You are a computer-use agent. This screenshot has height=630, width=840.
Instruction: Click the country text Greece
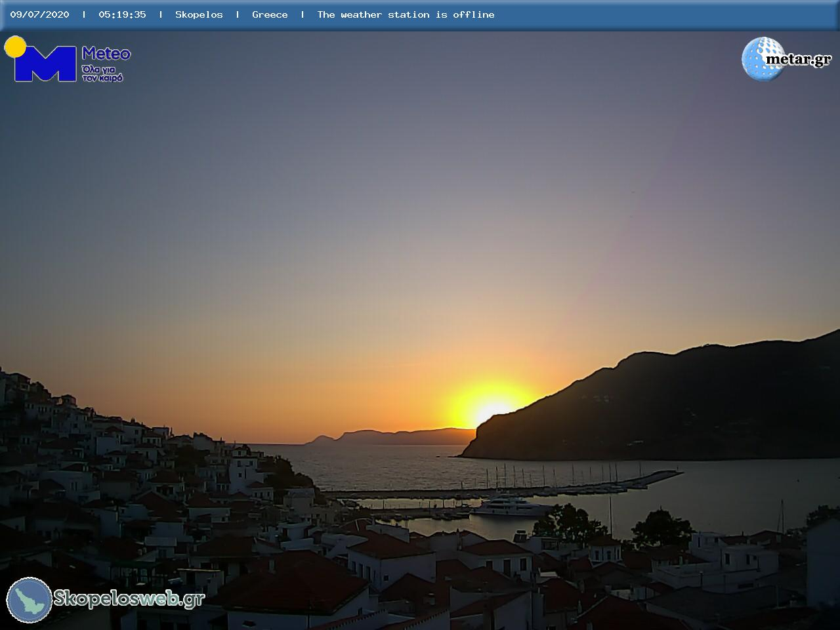click(x=270, y=14)
